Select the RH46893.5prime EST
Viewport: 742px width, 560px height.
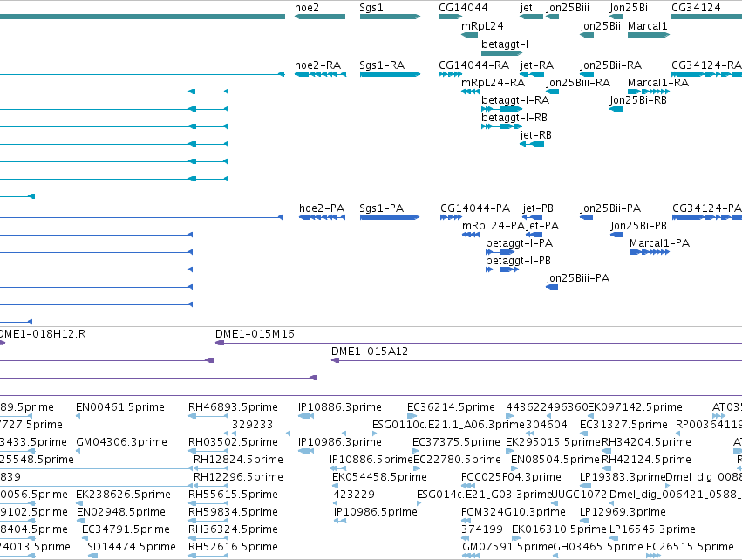tap(208, 416)
